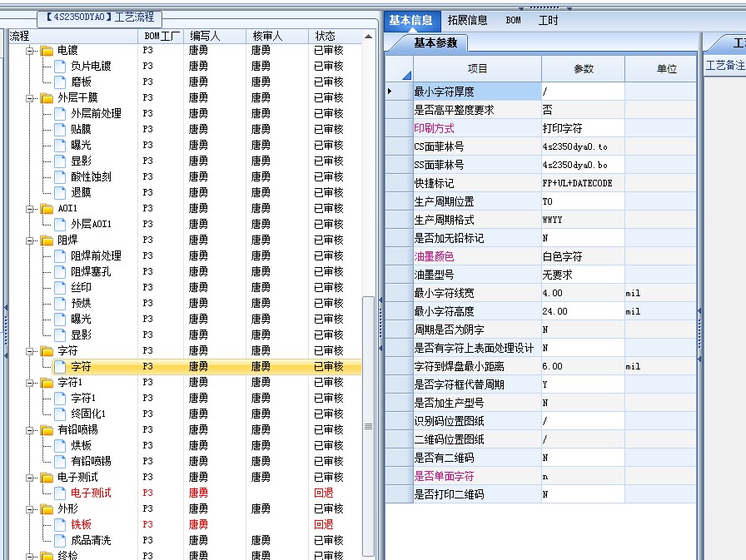Click the select-all corner of the parameter grid
Image resolution: width=746 pixels, height=560 pixels.
[x=399, y=69]
